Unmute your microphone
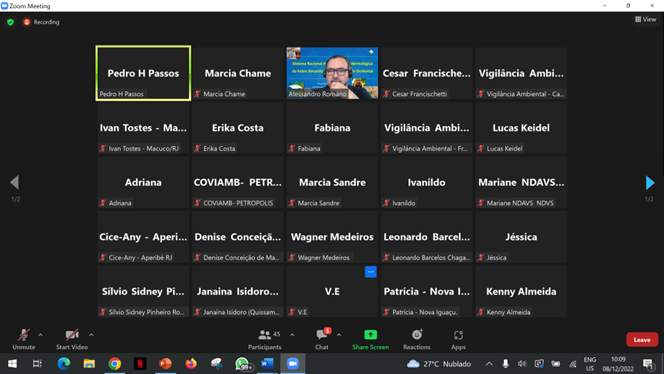The width and height of the screenshot is (664, 374). tap(24, 339)
